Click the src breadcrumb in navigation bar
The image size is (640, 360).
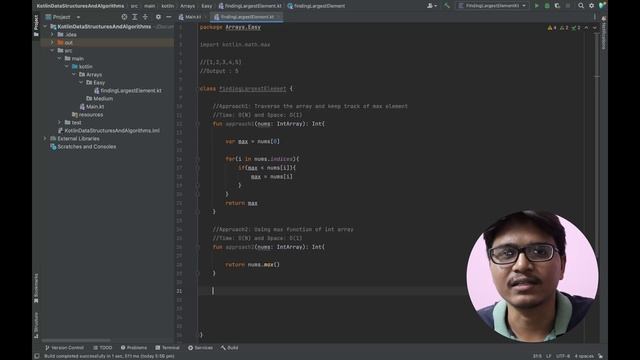pyautogui.click(x=134, y=6)
